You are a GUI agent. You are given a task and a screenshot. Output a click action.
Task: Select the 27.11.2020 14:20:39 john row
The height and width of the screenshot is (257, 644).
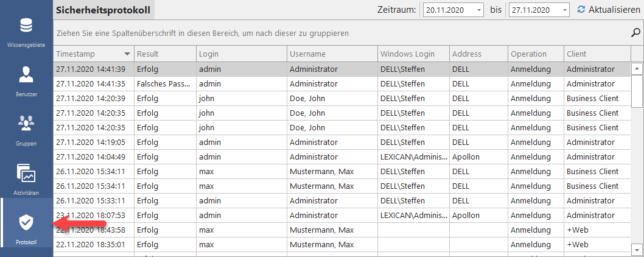(x=243, y=99)
